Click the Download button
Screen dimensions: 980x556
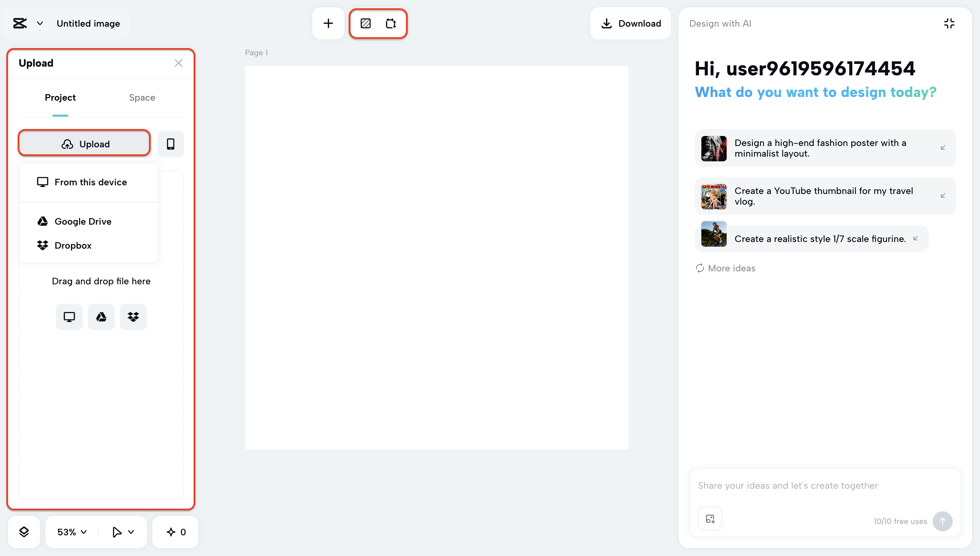coord(630,23)
